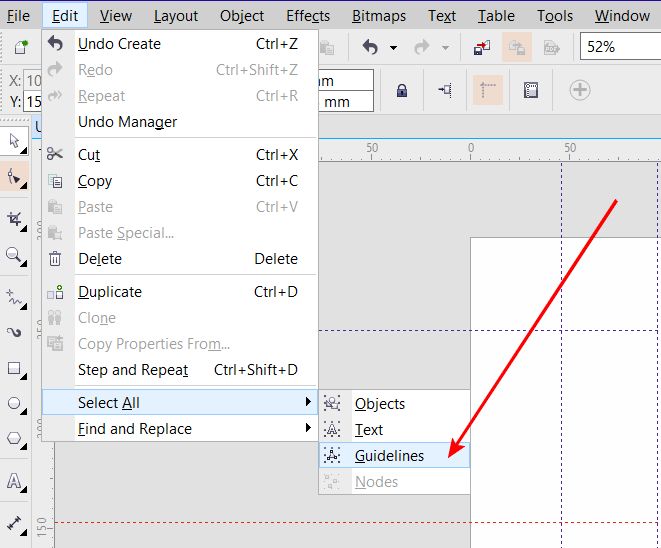The width and height of the screenshot is (661, 548).
Task: Select All Text submenu entry
Action: (395, 430)
